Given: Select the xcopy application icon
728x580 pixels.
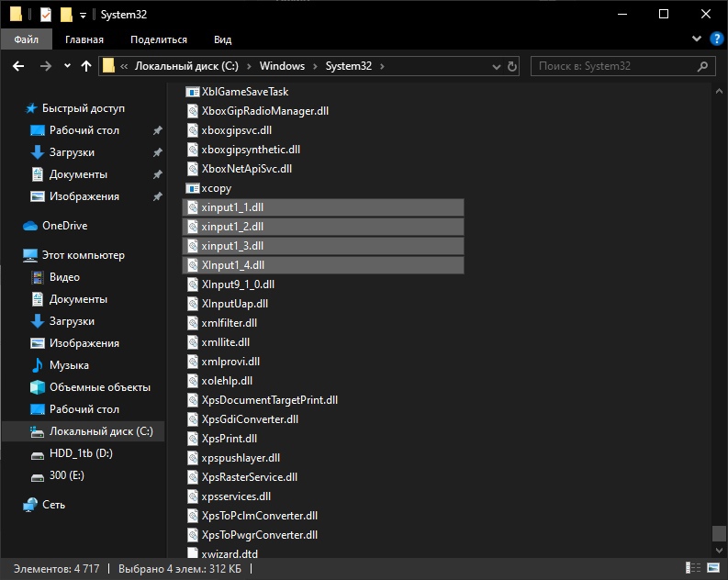Looking at the screenshot, I should click(x=192, y=188).
